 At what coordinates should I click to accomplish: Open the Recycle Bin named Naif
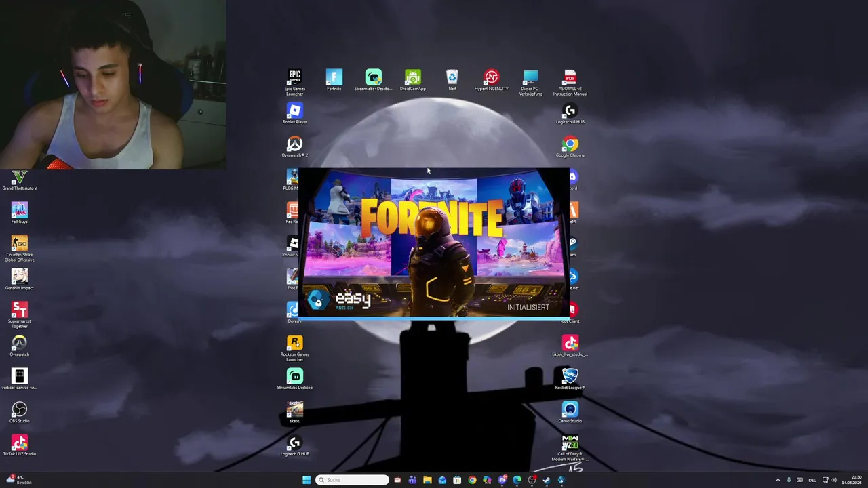452,80
